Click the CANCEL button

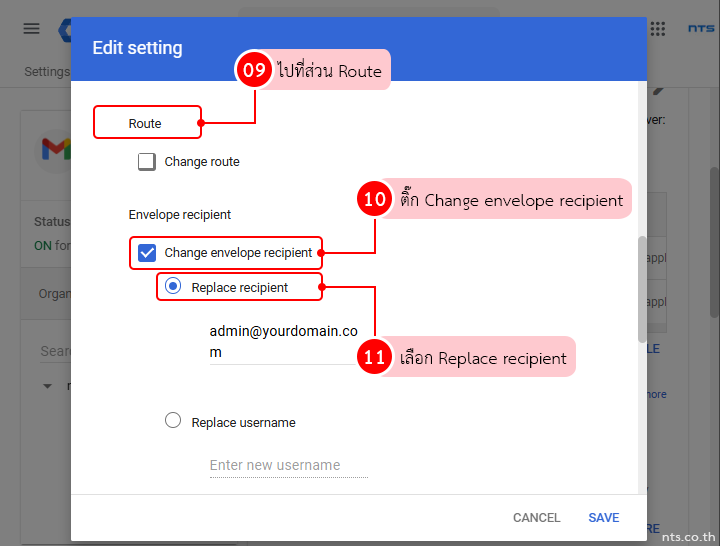point(536,518)
